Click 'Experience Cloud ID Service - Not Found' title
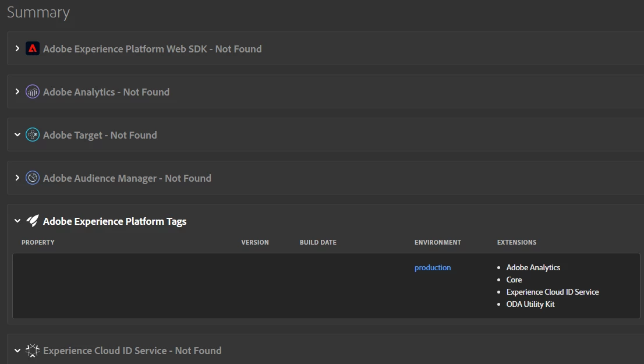This screenshot has height=364, width=644. click(132, 351)
